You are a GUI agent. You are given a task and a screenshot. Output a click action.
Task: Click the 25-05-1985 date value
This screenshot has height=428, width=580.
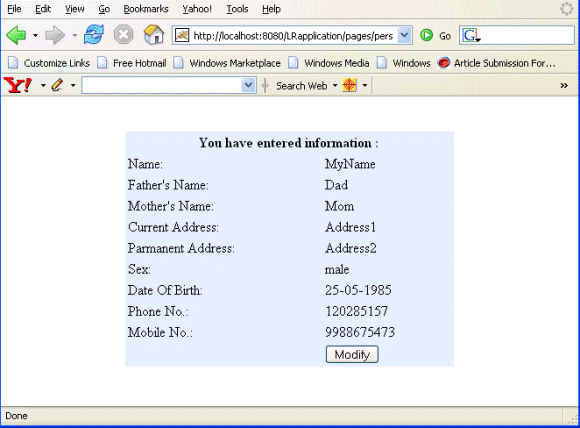[358, 290]
